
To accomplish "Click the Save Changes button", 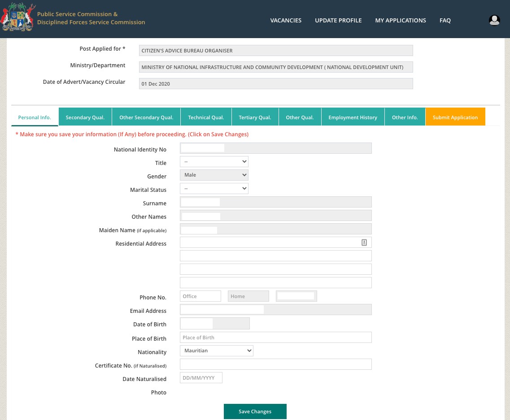I will point(255,411).
